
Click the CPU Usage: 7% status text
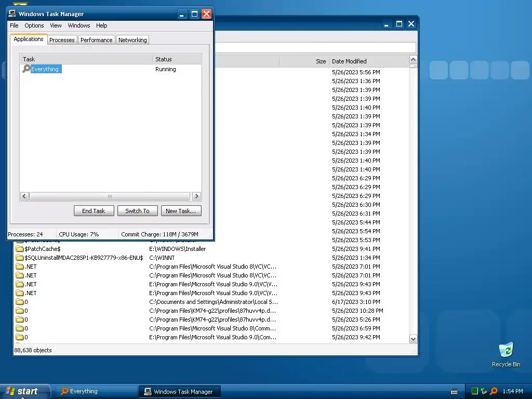click(x=79, y=234)
